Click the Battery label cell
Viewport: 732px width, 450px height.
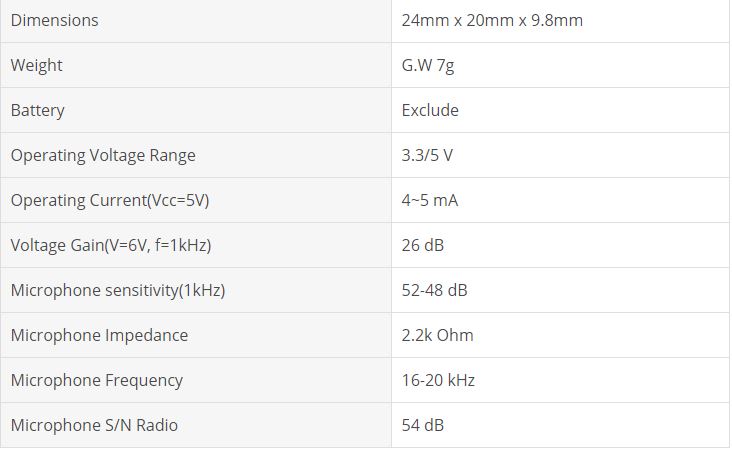[38, 110]
